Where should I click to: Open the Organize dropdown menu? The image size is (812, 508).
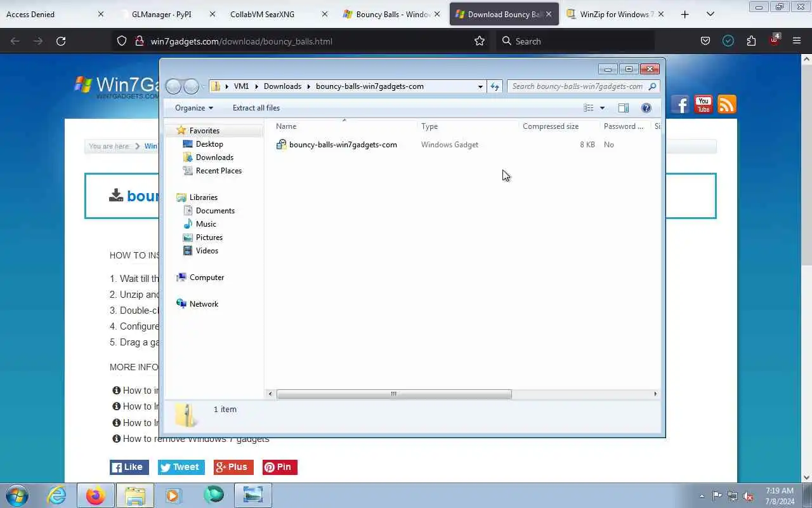point(194,108)
